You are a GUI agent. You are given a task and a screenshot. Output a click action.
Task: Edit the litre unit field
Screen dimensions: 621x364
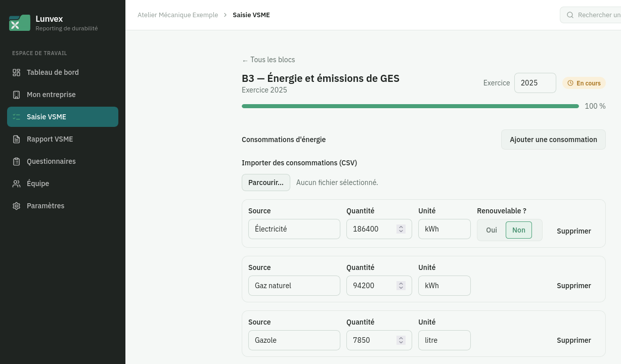pos(445,340)
